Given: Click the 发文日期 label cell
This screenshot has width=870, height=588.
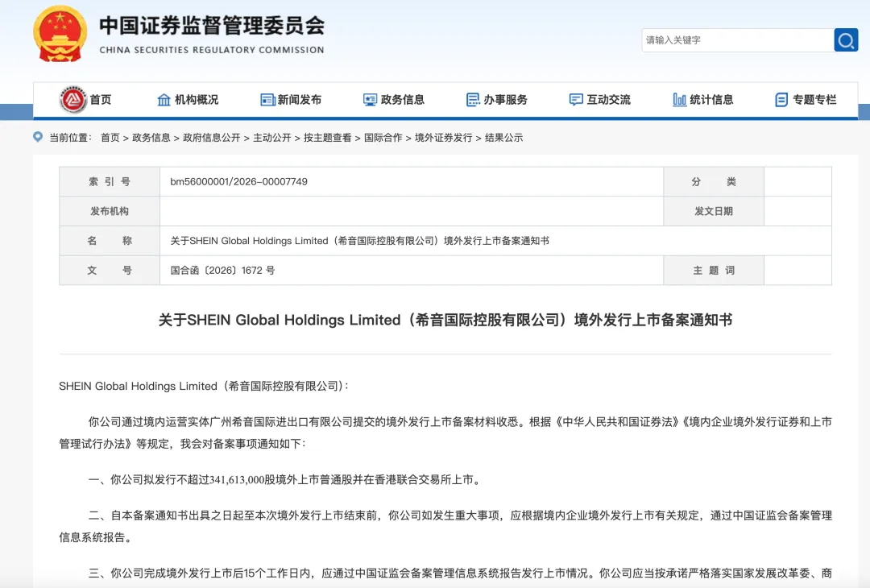Looking at the screenshot, I should tap(714, 211).
